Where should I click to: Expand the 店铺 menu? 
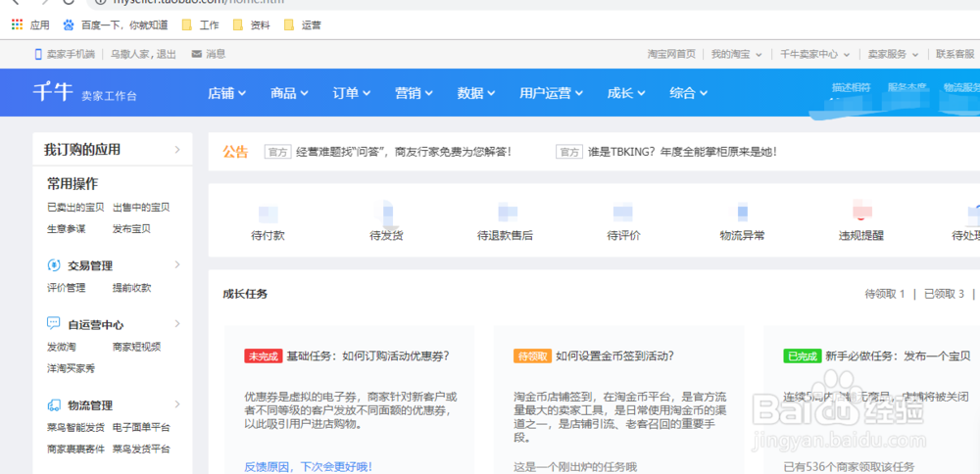[227, 93]
